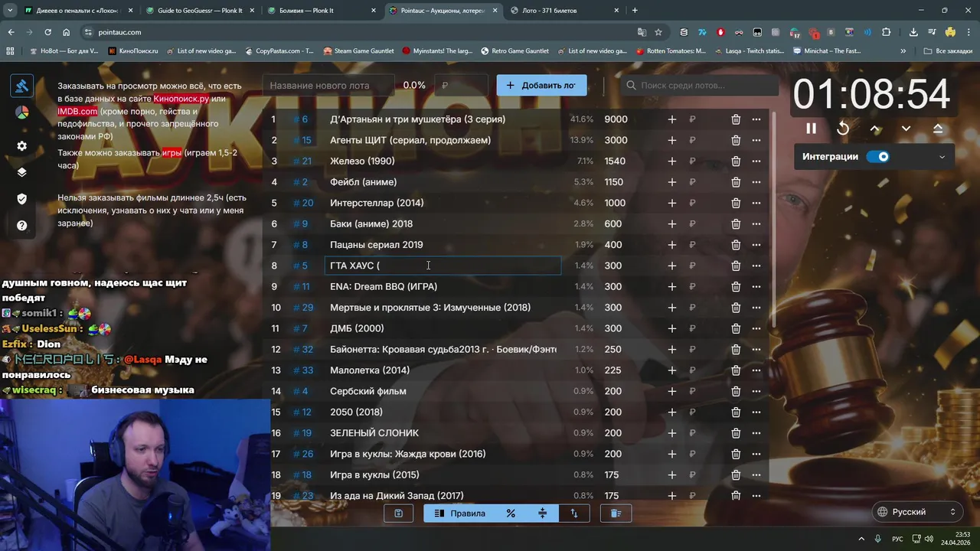Click the underlined up-arrow timer icon
This screenshot has height=551, width=980.
point(938,129)
